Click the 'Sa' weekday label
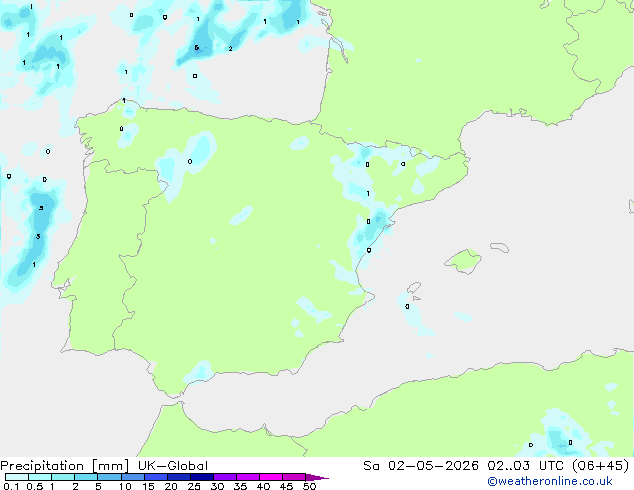 tap(371, 466)
